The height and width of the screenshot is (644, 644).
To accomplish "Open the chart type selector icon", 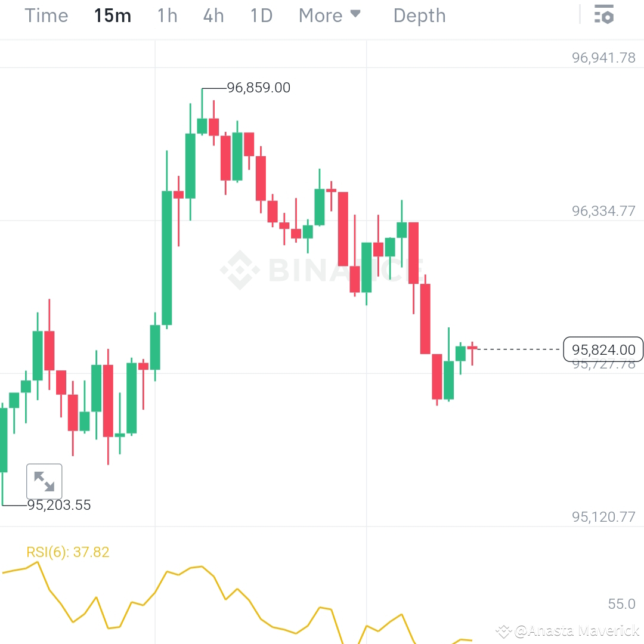I will (x=604, y=15).
